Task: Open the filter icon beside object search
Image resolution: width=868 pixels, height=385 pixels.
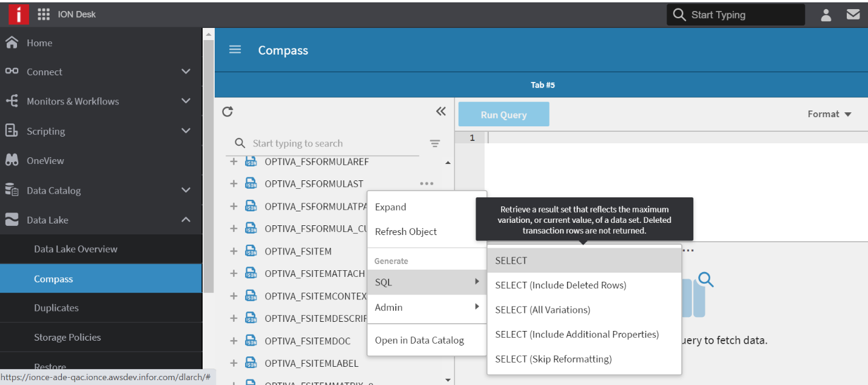Action: click(435, 144)
